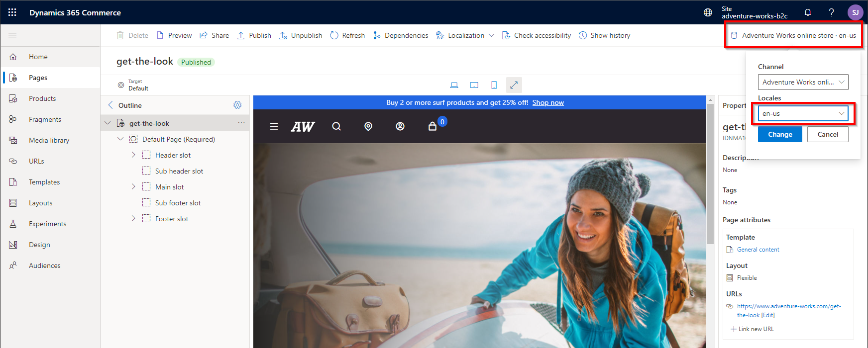Viewport: 868px width, 348px height.
Task: Open the Locales en-us dropdown
Action: 803,113
